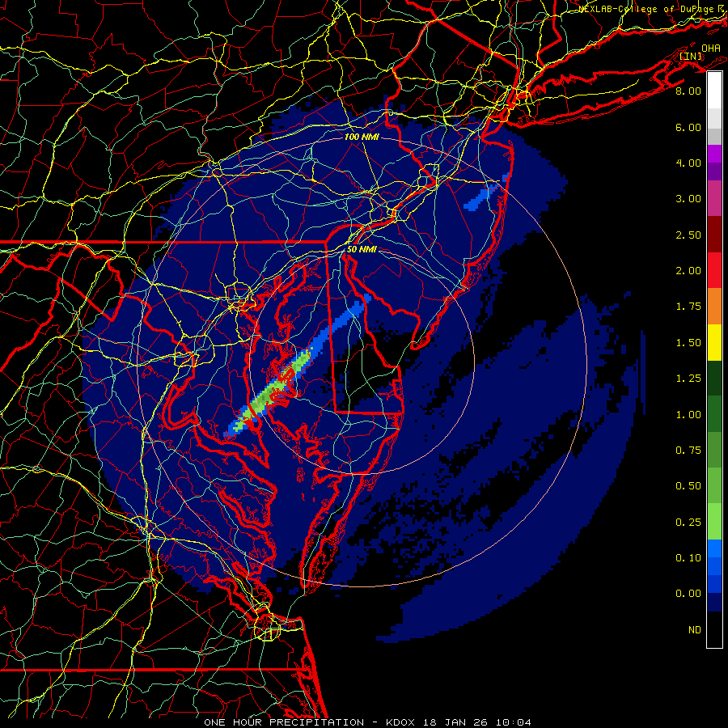The image size is (728, 728).
Task: Click the 1.25 legend value
Action: (x=688, y=379)
